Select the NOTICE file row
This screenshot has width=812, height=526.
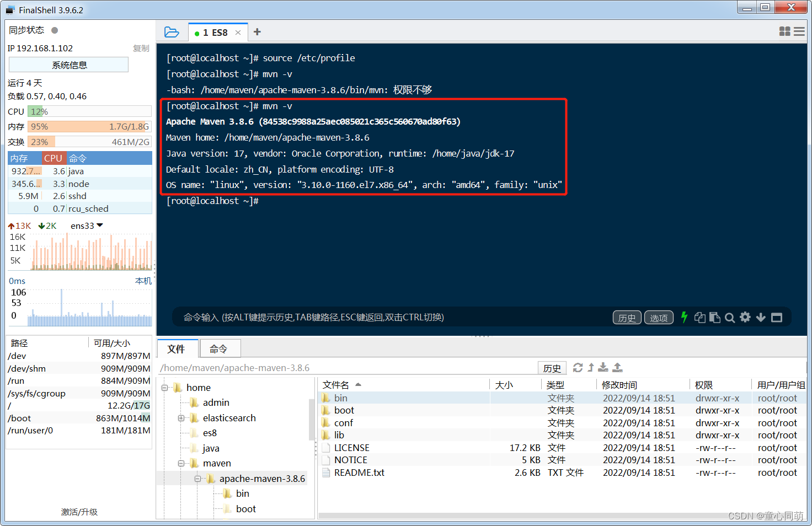pyautogui.click(x=563, y=460)
